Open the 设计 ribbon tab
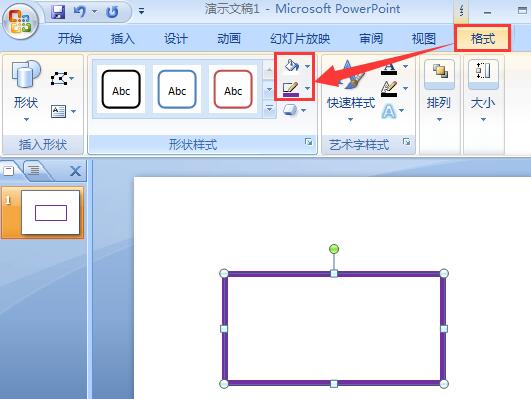This screenshot has width=531, height=399. pos(176,39)
